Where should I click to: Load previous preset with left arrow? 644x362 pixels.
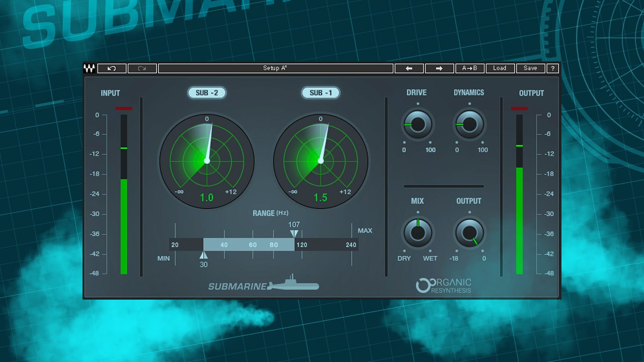coord(409,68)
